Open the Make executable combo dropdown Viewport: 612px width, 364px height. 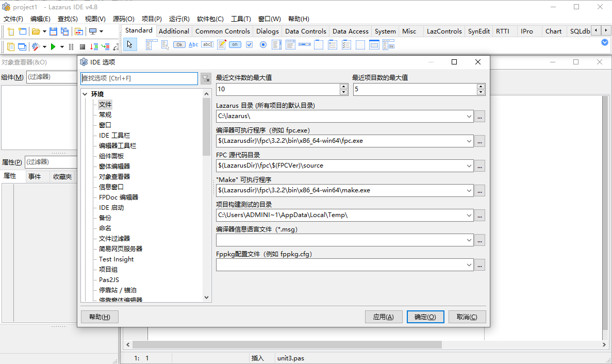pyautogui.click(x=469, y=191)
